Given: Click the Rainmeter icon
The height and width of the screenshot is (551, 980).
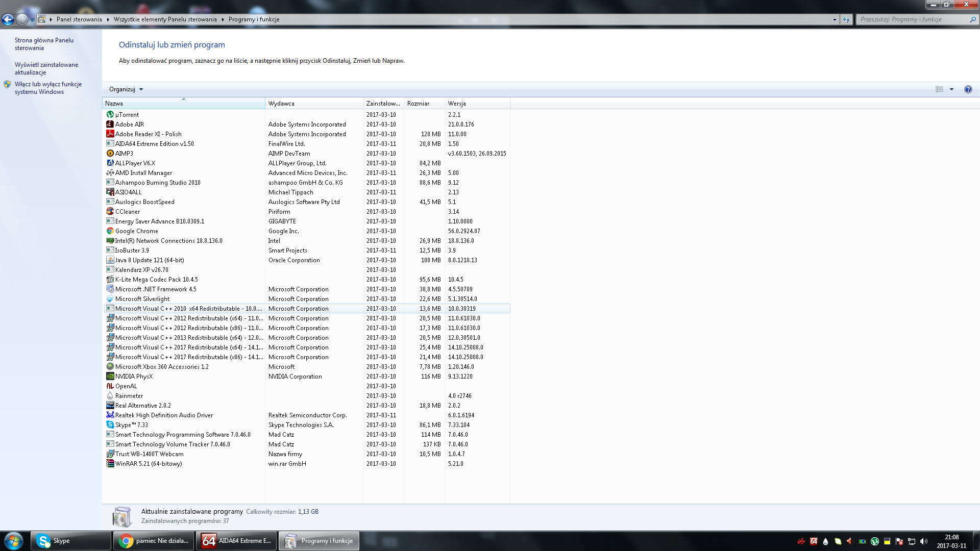Looking at the screenshot, I should [110, 396].
